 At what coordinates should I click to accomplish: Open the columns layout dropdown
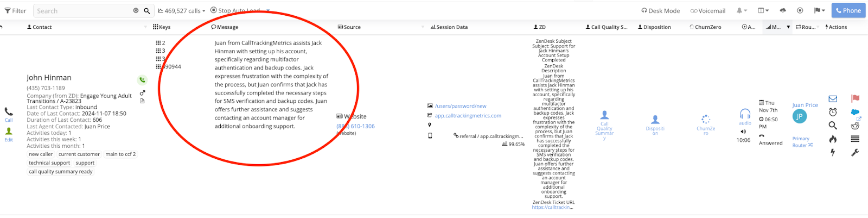point(763,10)
